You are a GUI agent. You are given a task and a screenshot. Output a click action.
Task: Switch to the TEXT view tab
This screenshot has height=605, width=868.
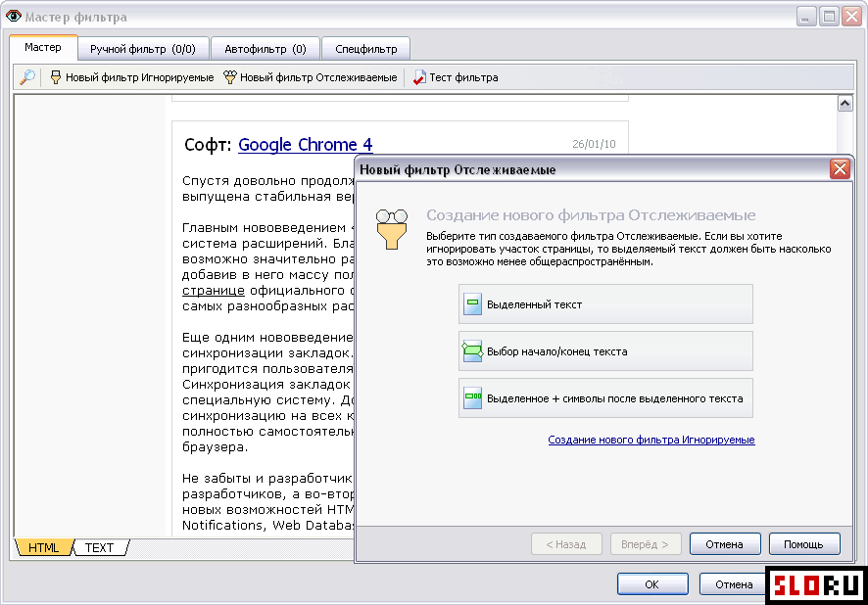pyautogui.click(x=100, y=547)
